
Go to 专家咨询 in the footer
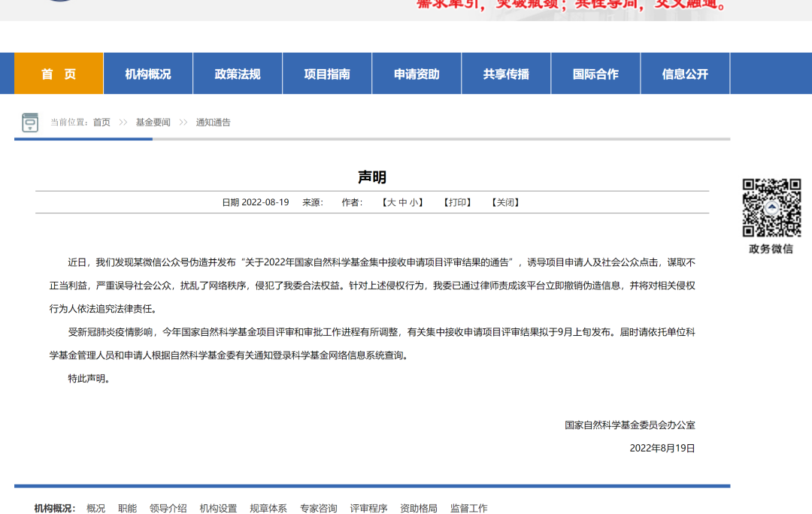tap(318, 508)
